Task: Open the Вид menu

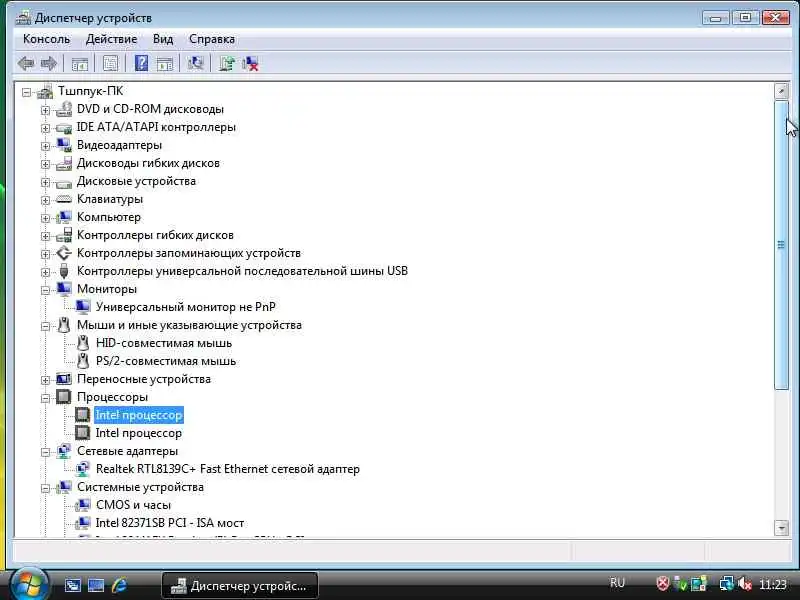Action: click(x=163, y=39)
